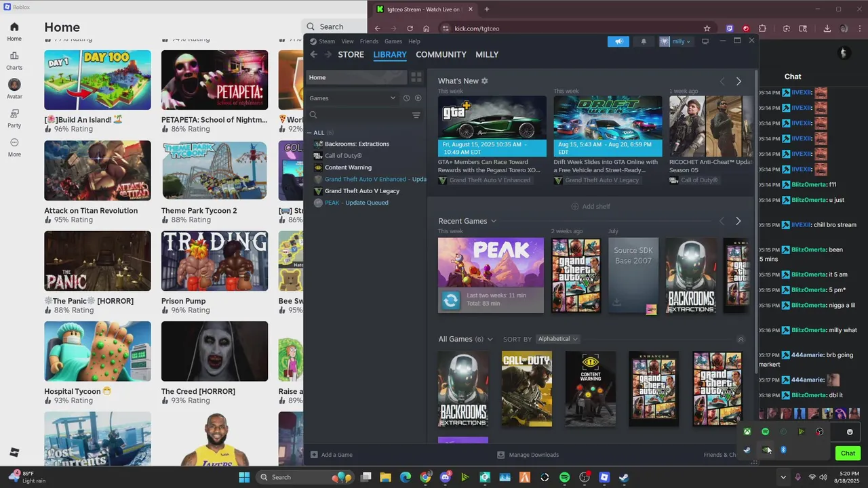Viewport: 868px width, 488px height.
Task: Switch to the COMMUNITY tab
Action: [x=441, y=54]
